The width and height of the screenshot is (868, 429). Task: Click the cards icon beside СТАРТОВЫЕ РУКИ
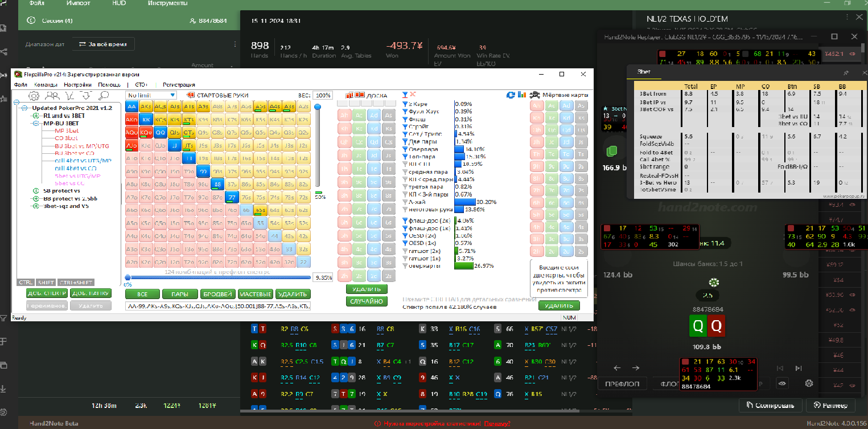click(191, 95)
